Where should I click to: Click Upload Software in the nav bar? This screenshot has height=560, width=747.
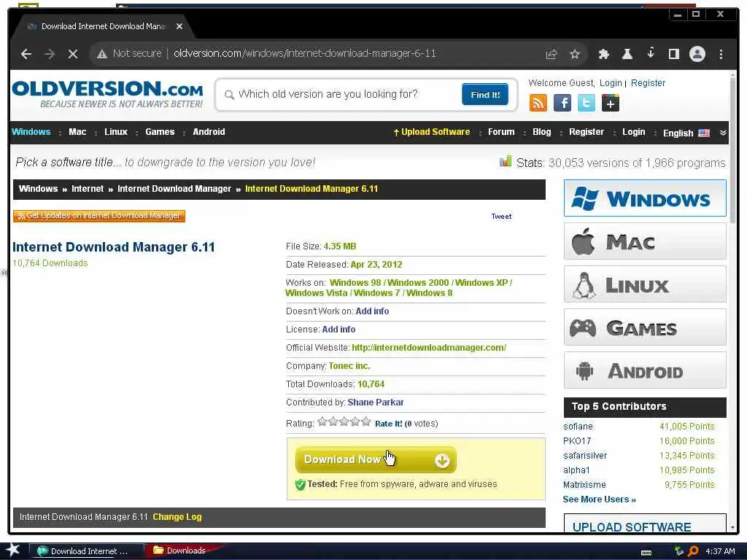pyautogui.click(x=432, y=132)
